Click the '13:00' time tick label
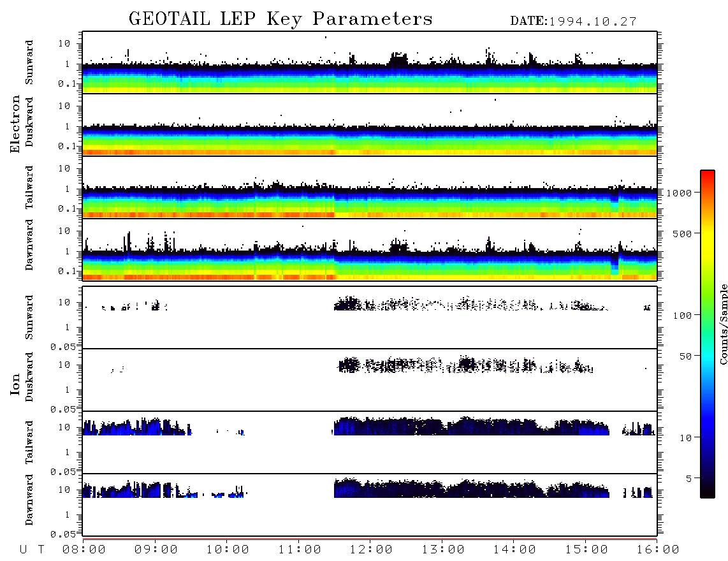Image resolution: width=728 pixels, height=561 pixels. click(444, 550)
